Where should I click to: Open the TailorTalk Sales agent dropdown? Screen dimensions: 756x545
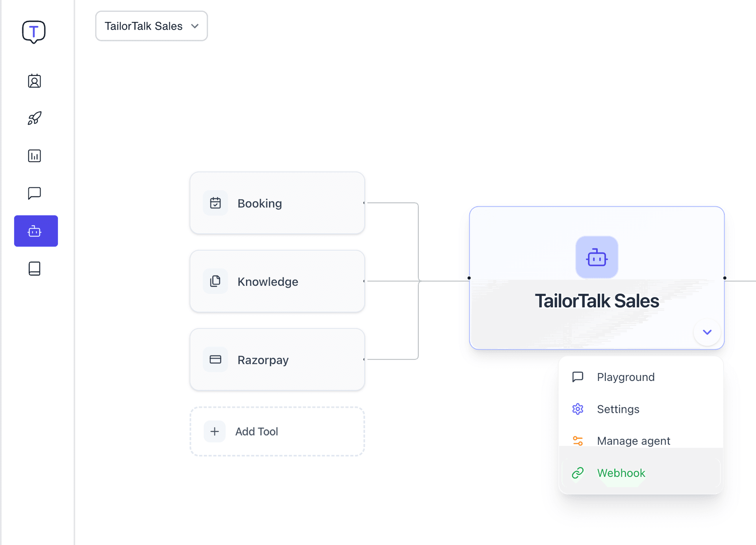[152, 26]
